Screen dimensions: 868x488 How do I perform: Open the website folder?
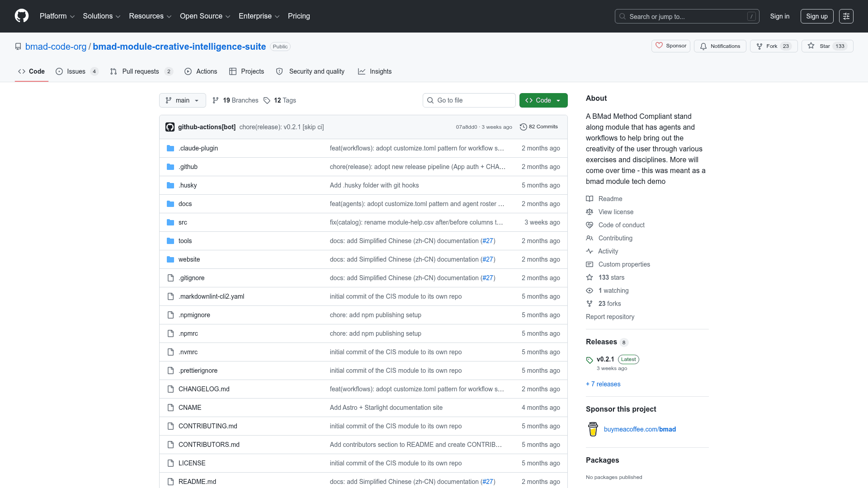tap(189, 259)
